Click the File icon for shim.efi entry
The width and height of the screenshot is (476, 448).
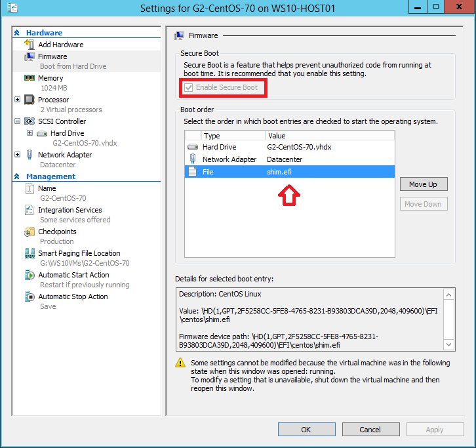coord(193,171)
